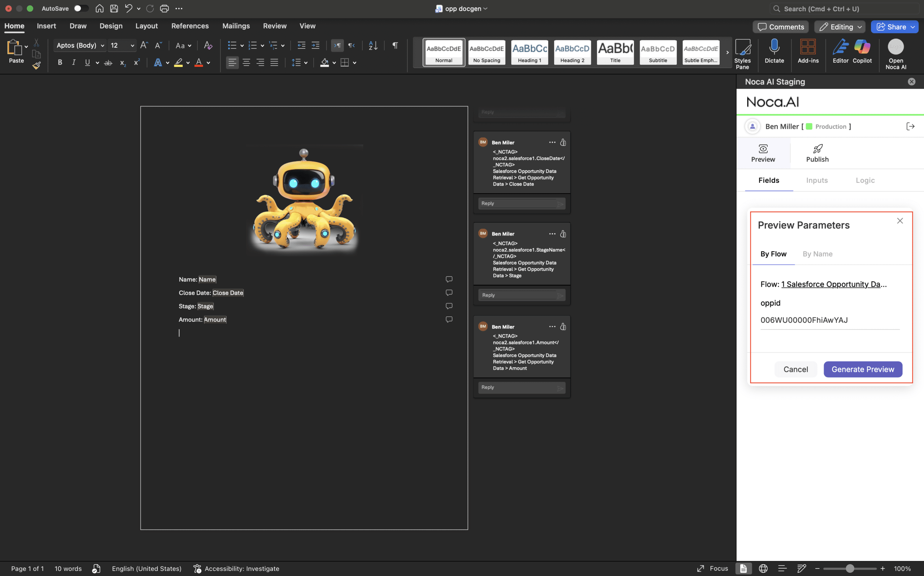
Task: Open the Insert ribbon tab
Action: 46,26
